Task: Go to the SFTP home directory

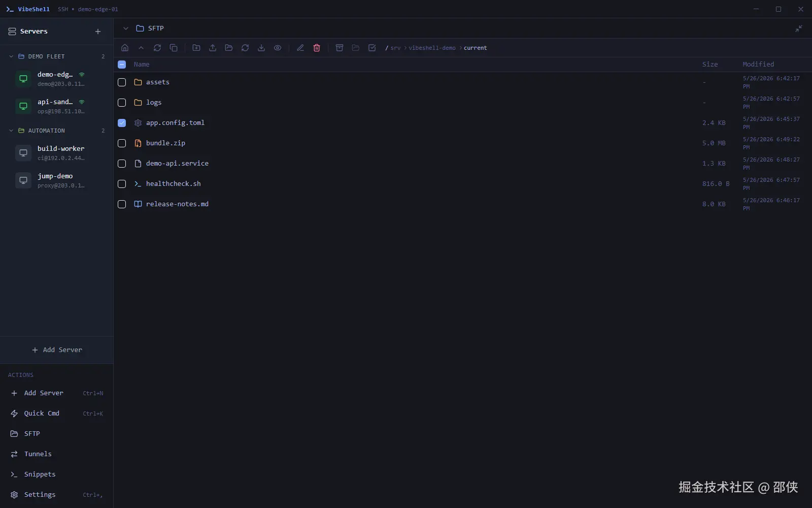Action: (x=125, y=48)
